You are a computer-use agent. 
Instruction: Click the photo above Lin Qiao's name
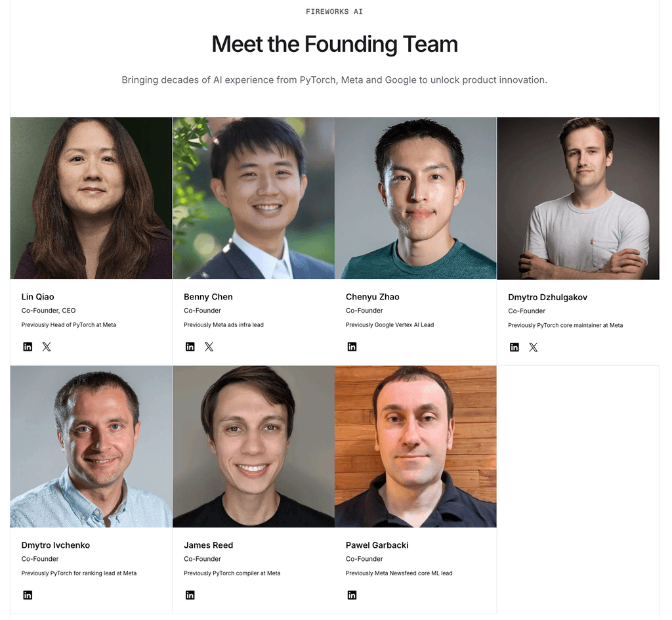point(91,198)
